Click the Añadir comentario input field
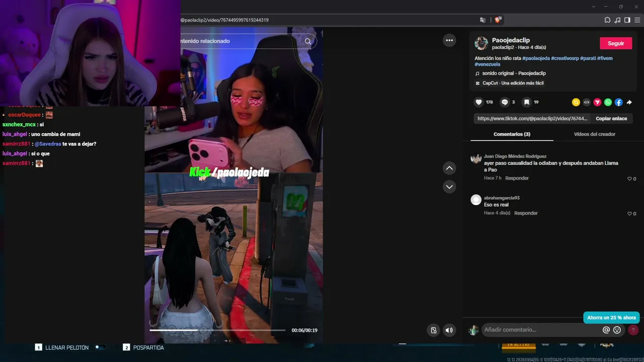Screen dimensions: 644x362 click(541, 330)
